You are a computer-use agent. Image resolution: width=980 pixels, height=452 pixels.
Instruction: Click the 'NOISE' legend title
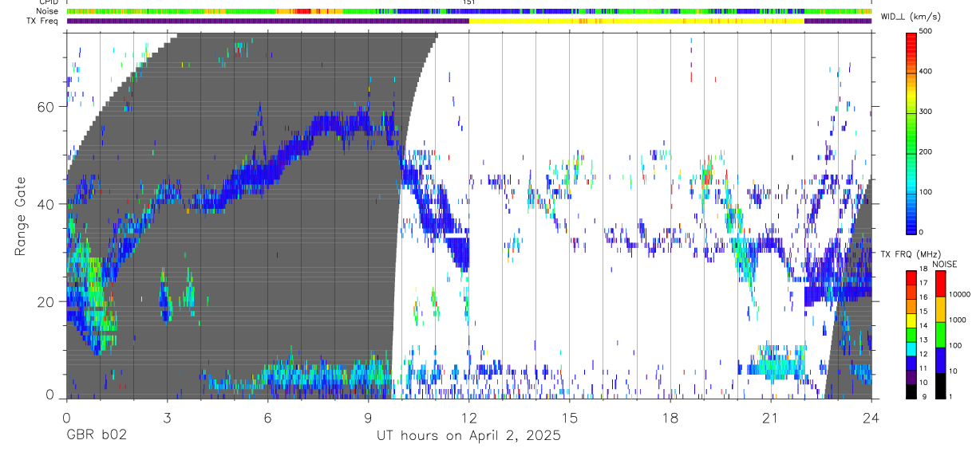point(944,264)
